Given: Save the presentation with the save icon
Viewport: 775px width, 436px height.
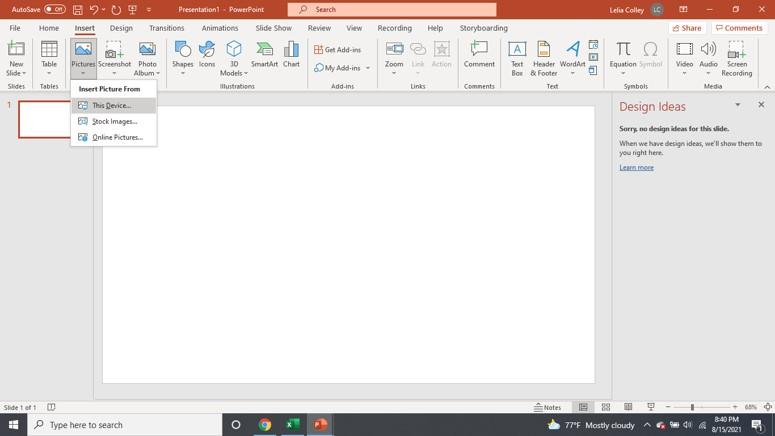Looking at the screenshot, I should pos(78,9).
